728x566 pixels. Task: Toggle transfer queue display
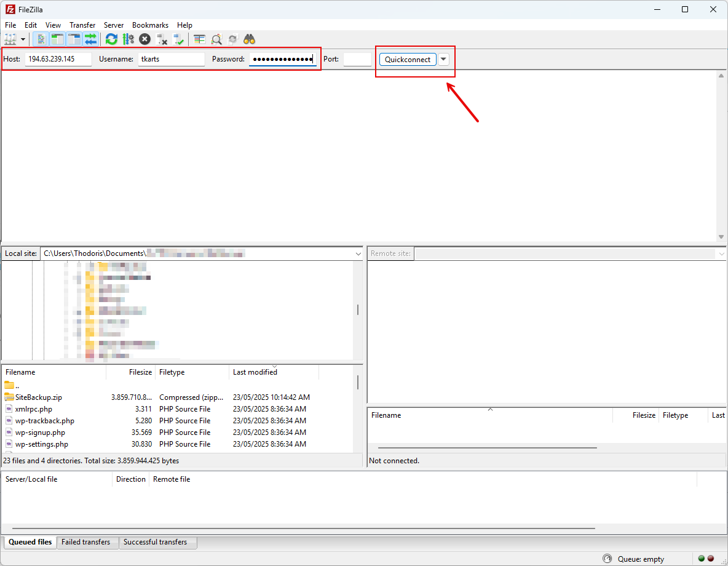click(x=90, y=39)
